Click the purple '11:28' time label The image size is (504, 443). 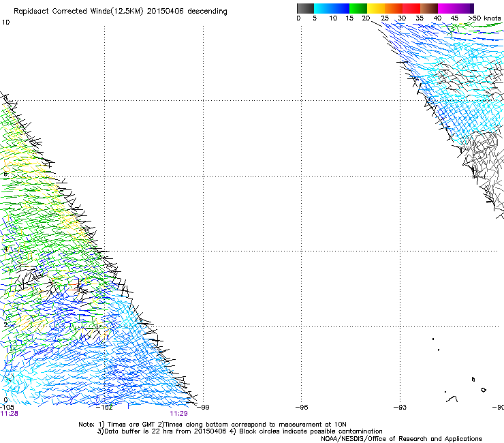pos(9,414)
